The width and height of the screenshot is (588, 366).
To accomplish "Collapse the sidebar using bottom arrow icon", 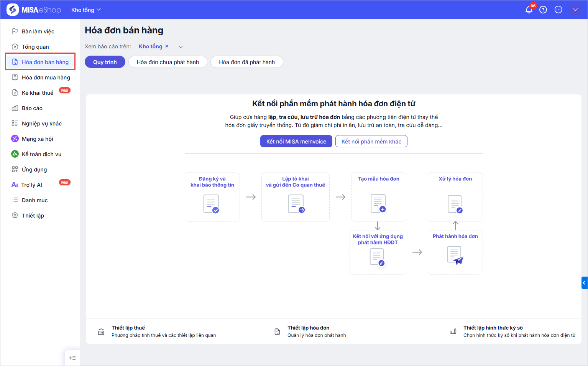I will 72,358.
